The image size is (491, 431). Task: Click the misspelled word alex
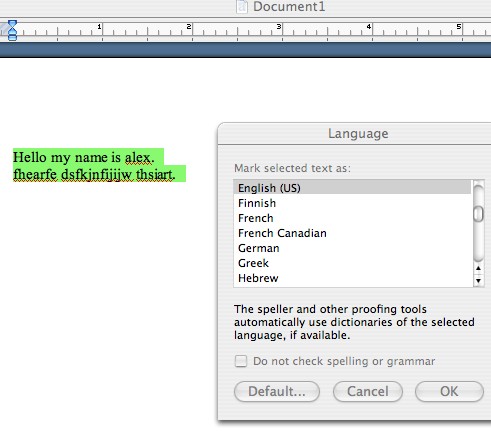138,158
